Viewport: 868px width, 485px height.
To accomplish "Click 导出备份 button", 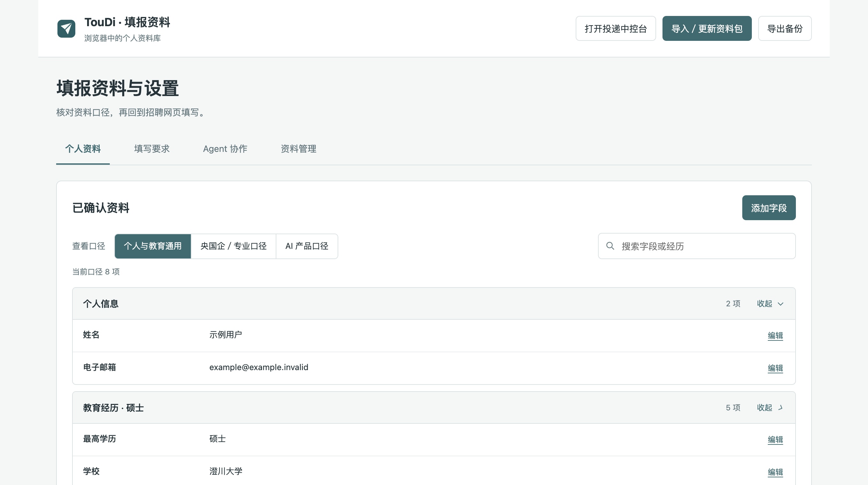I will [785, 29].
